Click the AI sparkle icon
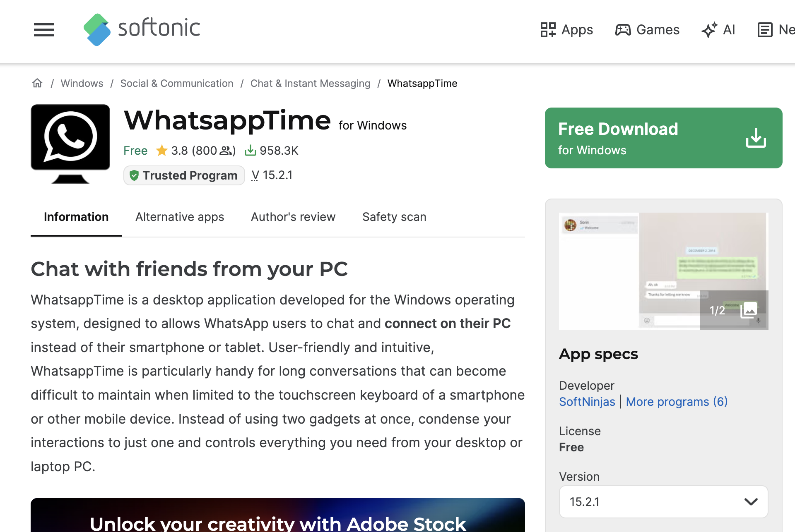 click(709, 30)
